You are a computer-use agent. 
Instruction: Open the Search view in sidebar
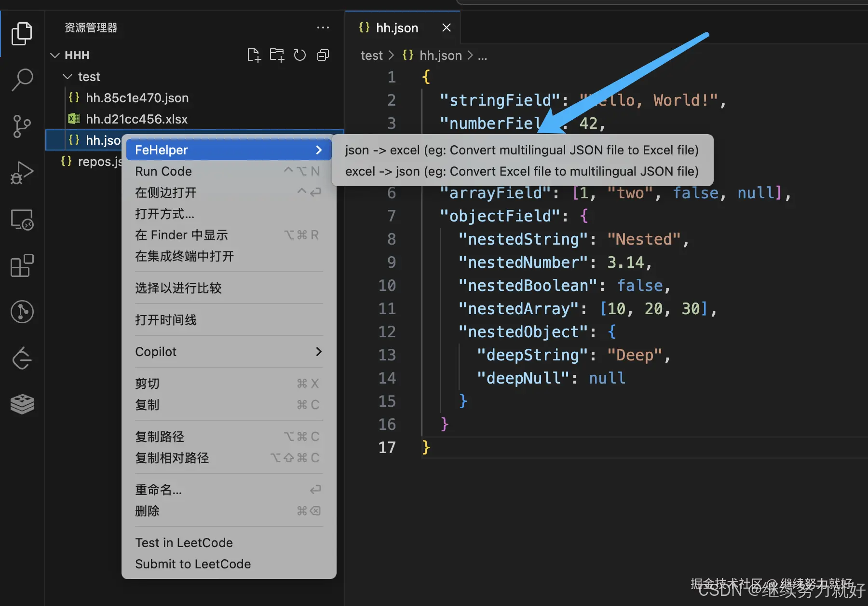point(22,80)
